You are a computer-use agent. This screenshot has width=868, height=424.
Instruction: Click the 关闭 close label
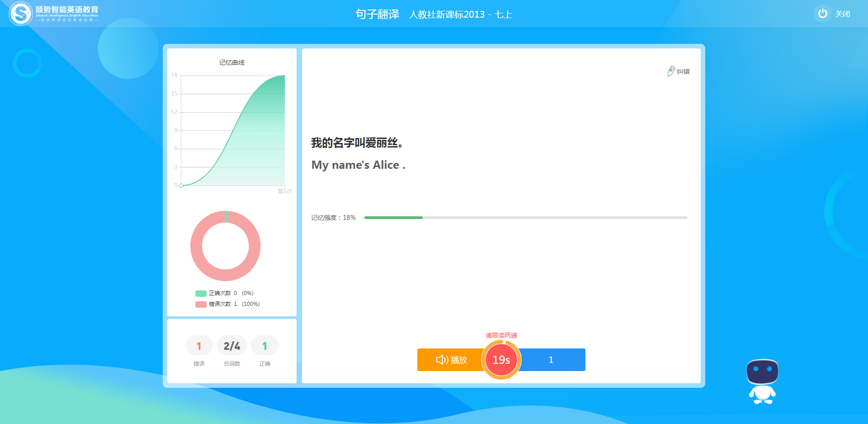click(x=843, y=14)
